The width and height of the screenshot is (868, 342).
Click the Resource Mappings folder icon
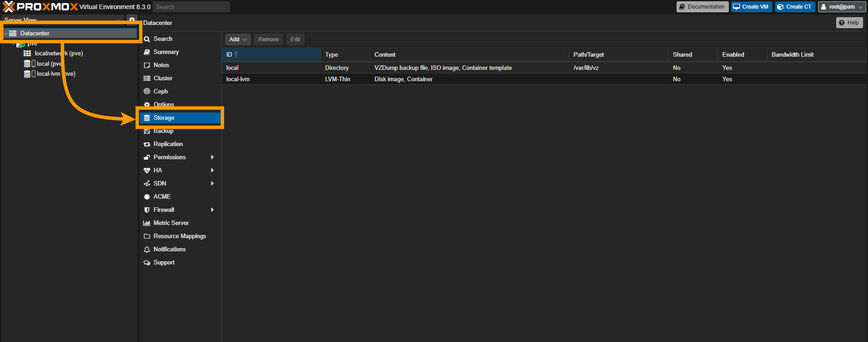tap(147, 236)
